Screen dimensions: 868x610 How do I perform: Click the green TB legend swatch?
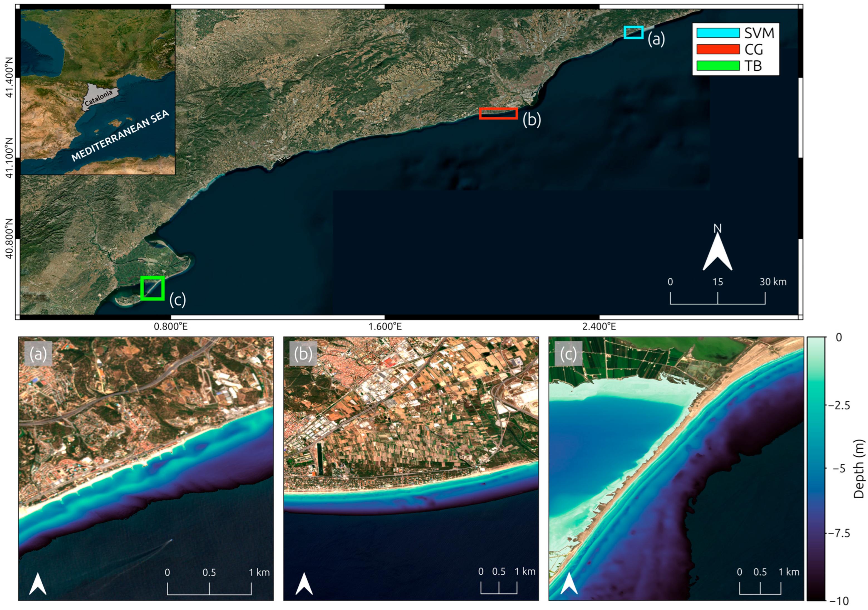718,65
